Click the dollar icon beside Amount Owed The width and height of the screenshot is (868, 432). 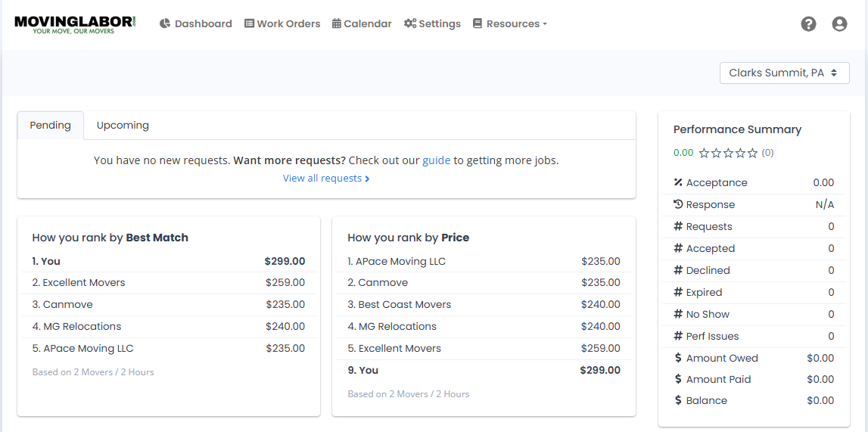point(678,358)
